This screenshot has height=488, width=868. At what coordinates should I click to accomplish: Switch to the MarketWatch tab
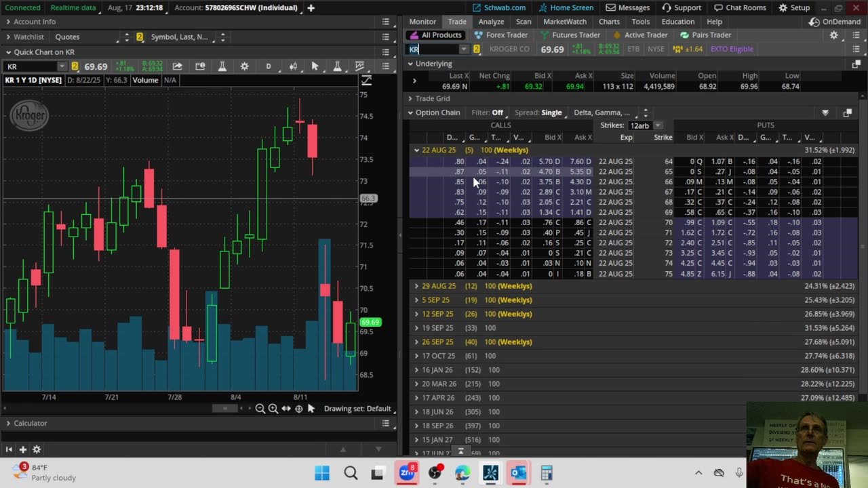tap(565, 22)
